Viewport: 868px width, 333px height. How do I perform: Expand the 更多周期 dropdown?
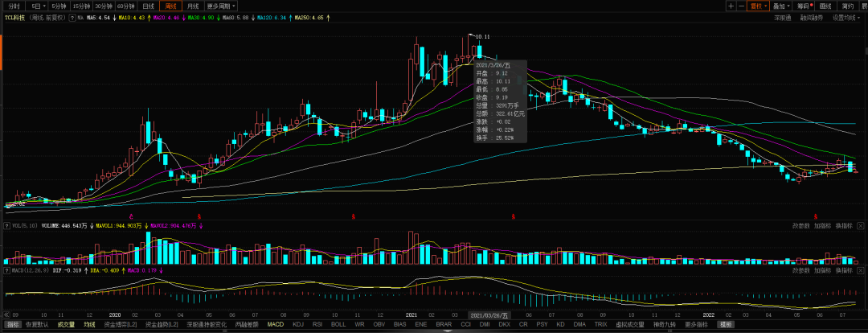tap(221, 6)
